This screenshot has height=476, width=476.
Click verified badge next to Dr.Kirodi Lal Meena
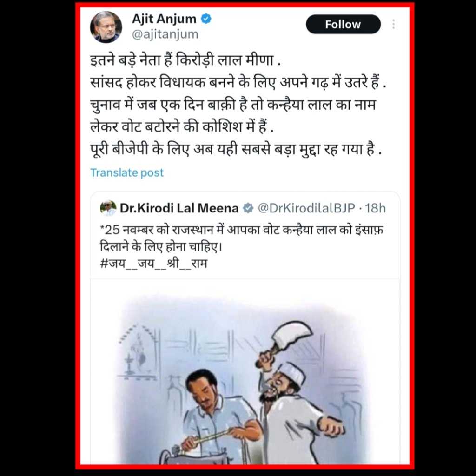coord(248,208)
